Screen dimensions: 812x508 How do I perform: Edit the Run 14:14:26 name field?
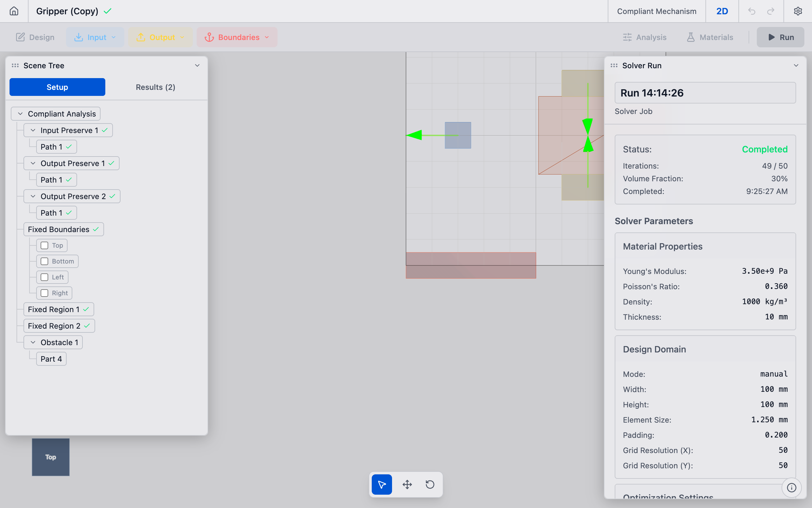[x=705, y=93]
